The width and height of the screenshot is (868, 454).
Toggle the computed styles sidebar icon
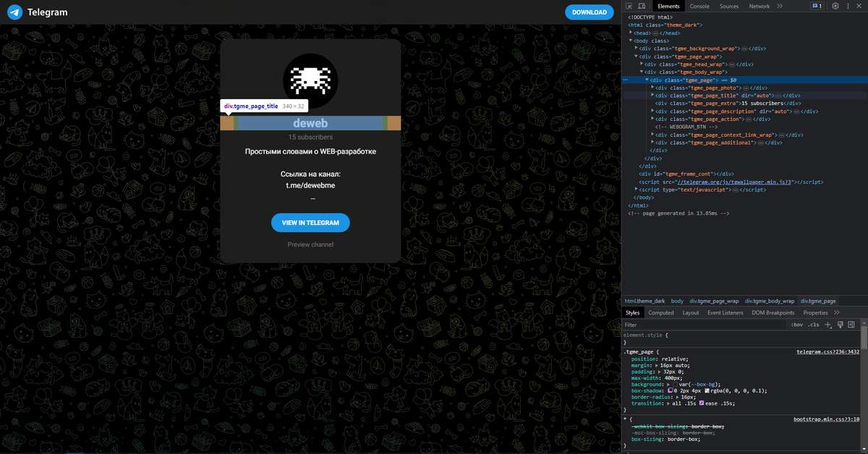click(x=851, y=325)
